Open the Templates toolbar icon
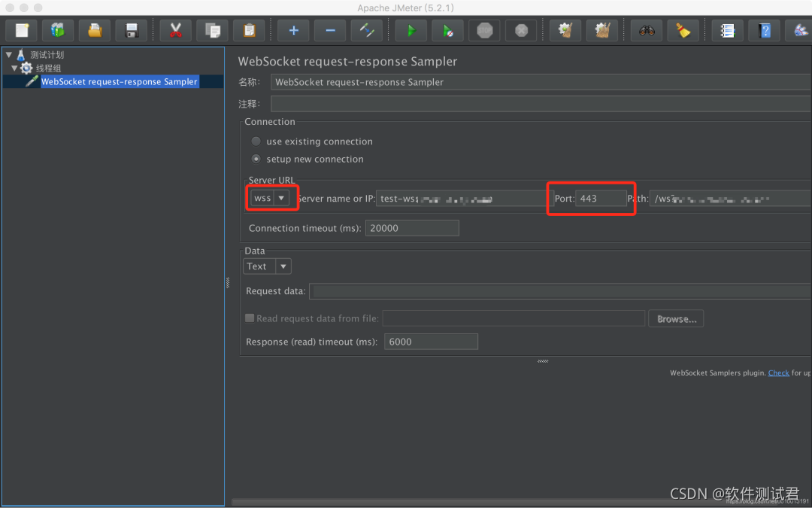 57,31
